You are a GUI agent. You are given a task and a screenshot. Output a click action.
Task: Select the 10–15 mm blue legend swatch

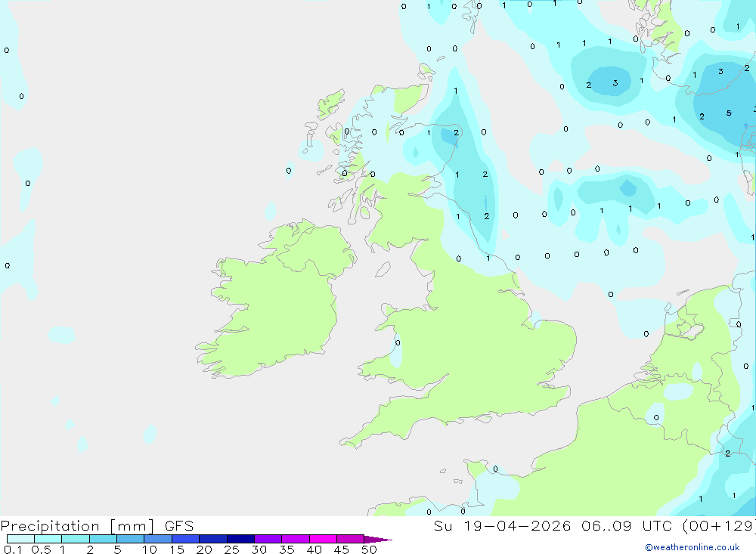pos(158,539)
